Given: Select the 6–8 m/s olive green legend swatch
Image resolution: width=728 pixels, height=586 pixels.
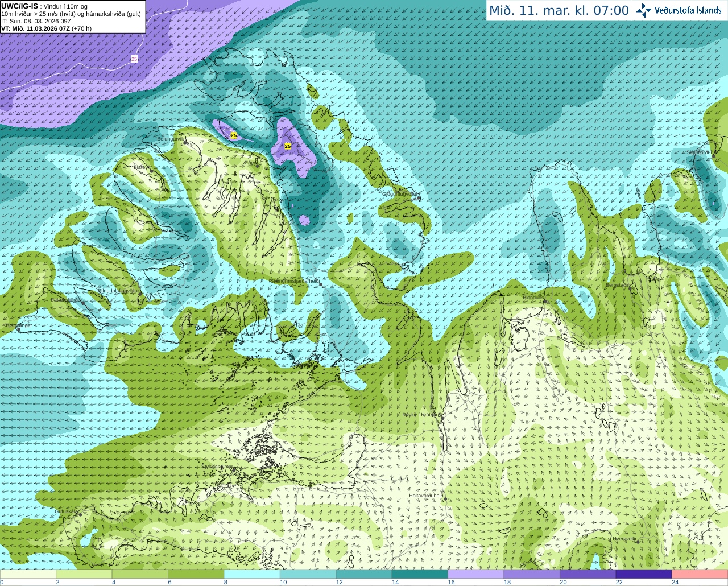Looking at the screenshot, I should pyautogui.click(x=196, y=574).
